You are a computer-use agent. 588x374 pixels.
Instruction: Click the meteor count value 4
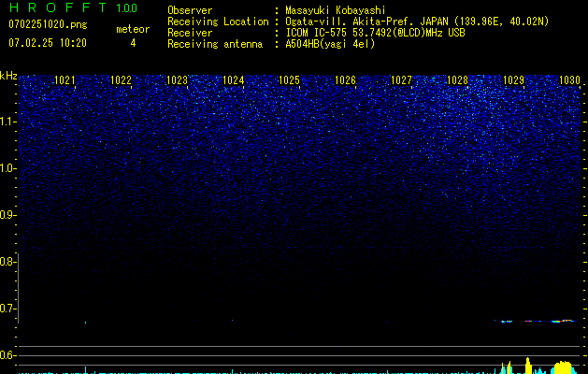click(x=133, y=43)
